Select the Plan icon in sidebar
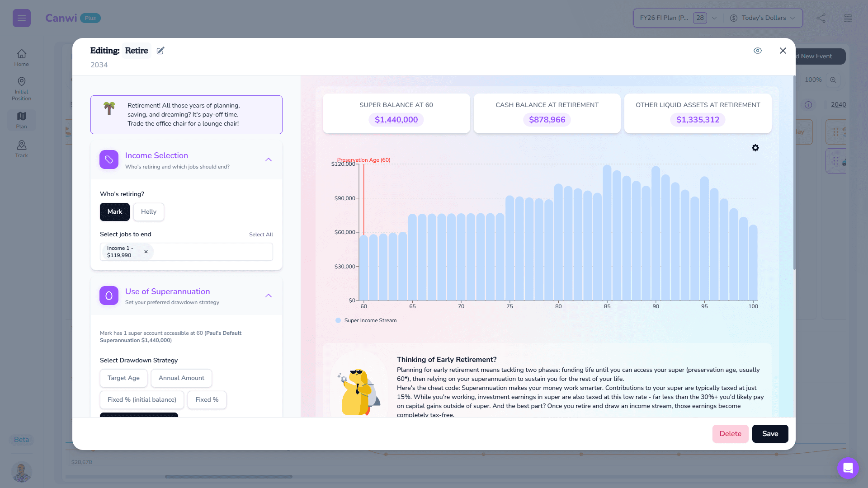This screenshot has width=868, height=488. [21, 120]
